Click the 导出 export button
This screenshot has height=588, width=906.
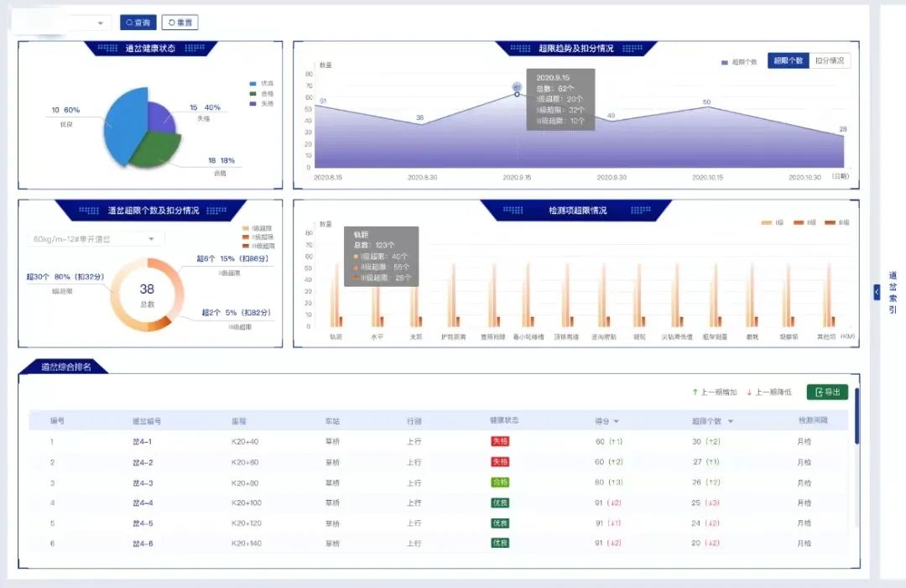(827, 392)
